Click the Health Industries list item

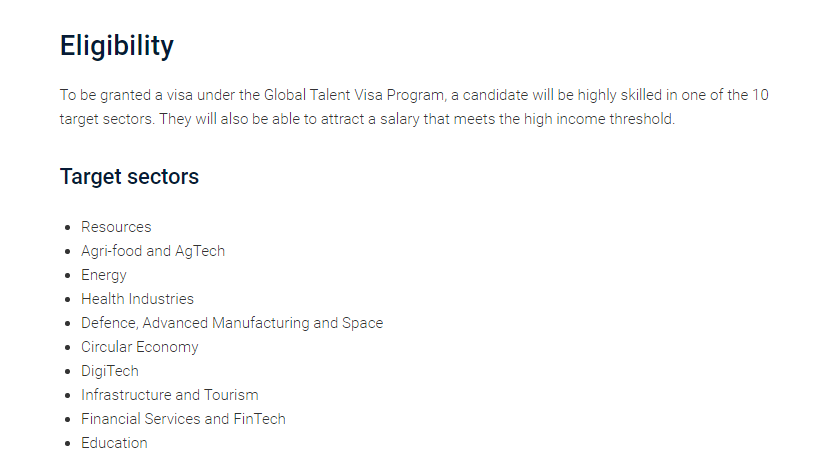pos(137,299)
